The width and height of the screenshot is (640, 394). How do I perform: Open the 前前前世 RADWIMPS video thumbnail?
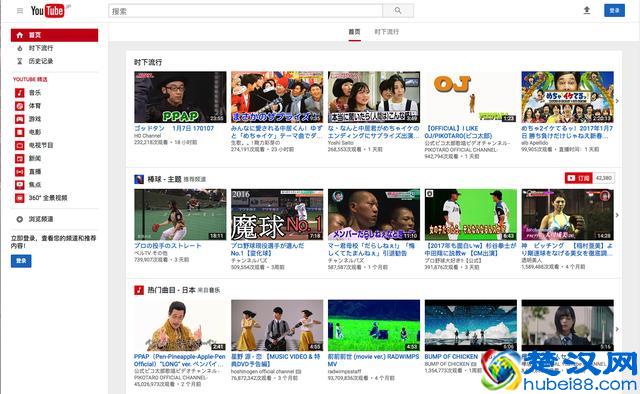click(374, 325)
